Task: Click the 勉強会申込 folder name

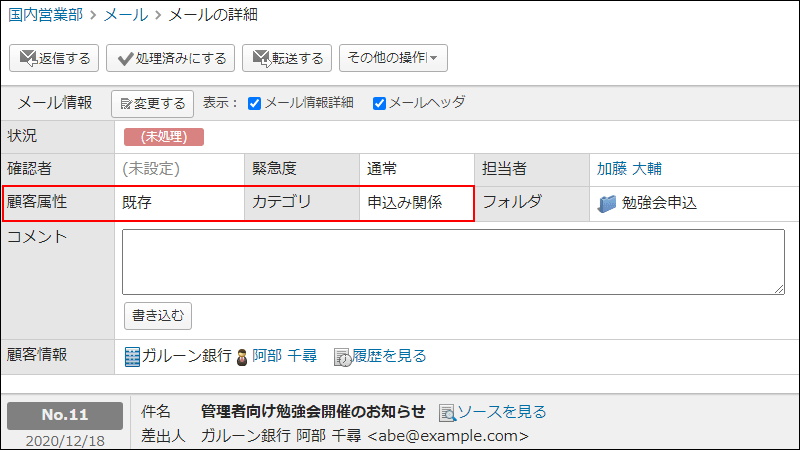Action: [659, 203]
